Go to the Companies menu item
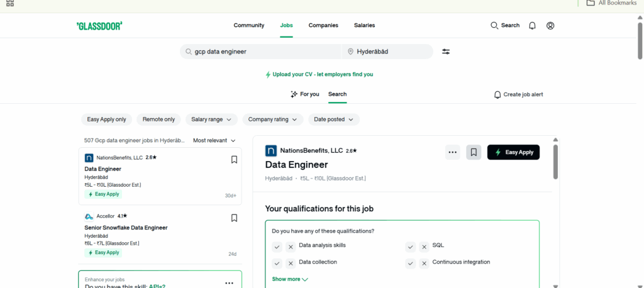This screenshot has width=644, height=288. 323,26
